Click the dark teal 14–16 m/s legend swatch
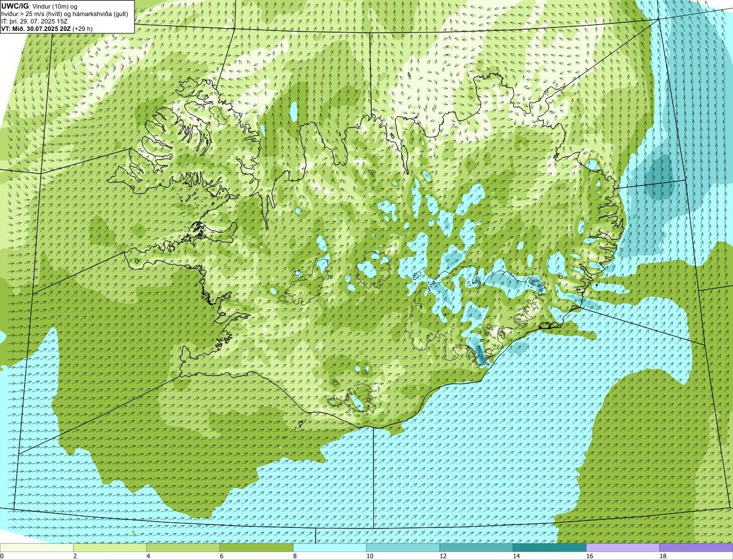This screenshot has width=733, height=560. [550, 548]
